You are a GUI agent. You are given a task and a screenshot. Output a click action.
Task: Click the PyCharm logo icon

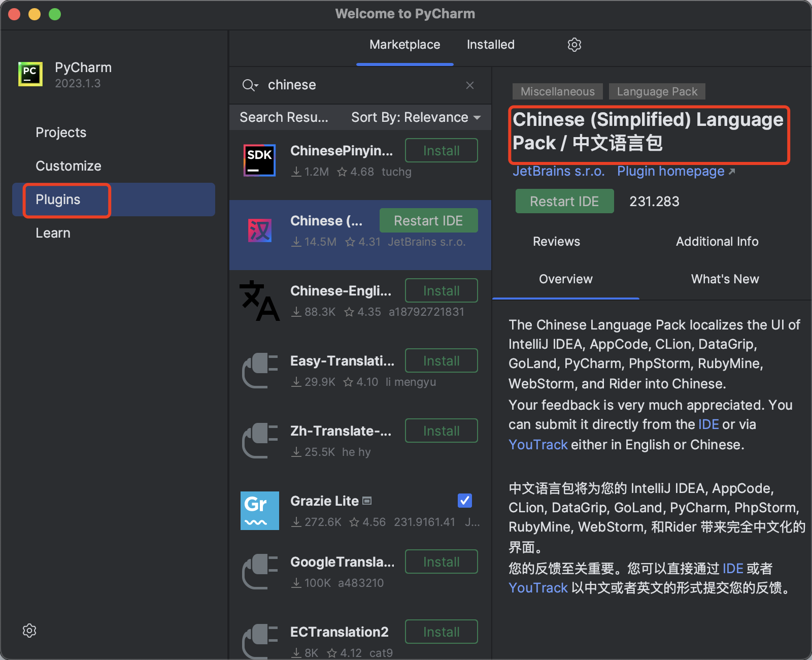[x=30, y=74]
